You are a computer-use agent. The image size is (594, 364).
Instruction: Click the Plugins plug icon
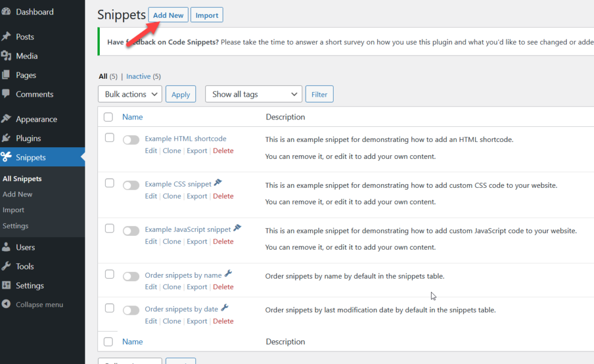coord(6,138)
